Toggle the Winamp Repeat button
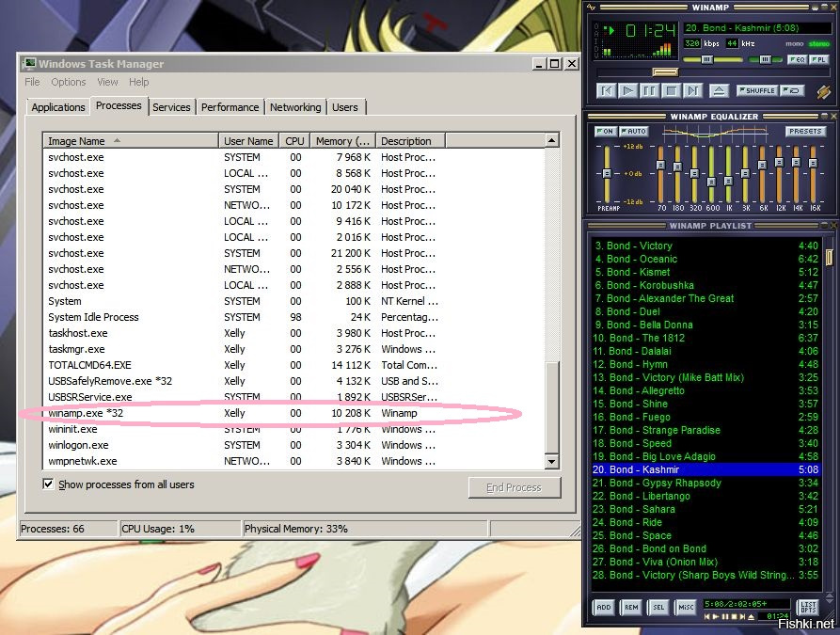Image resolution: width=840 pixels, height=635 pixels. [791, 90]
